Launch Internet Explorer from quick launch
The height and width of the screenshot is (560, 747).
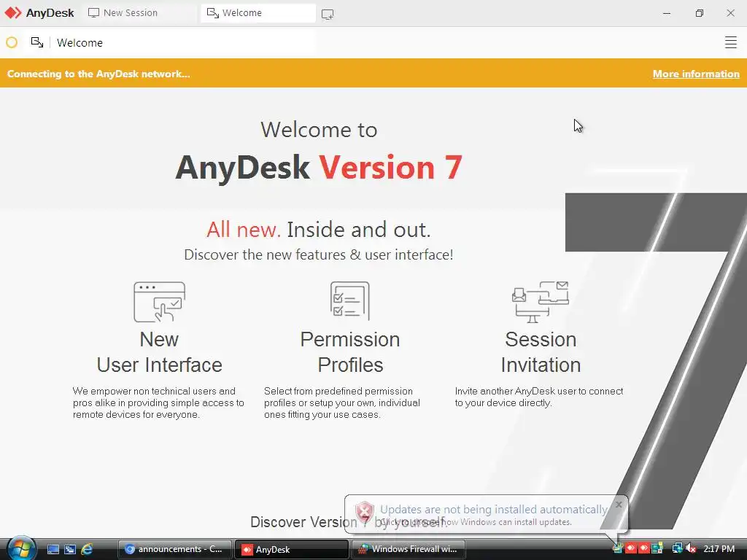(87, 549)
